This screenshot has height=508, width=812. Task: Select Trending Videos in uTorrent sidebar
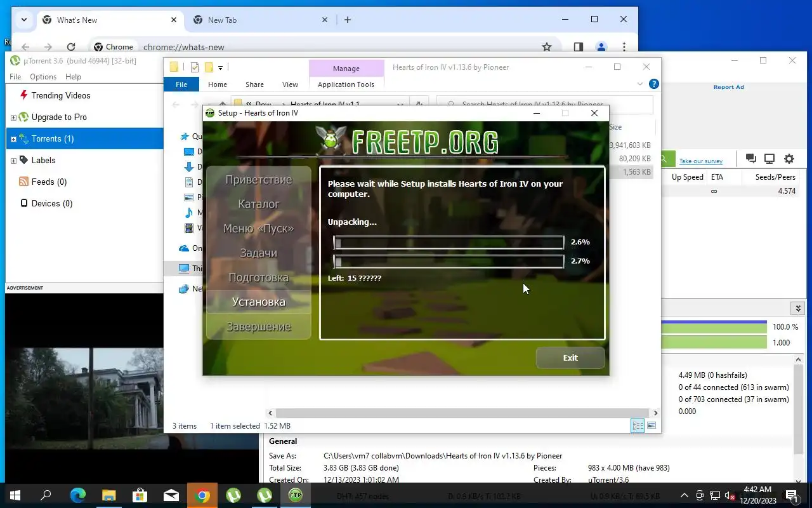click(61, 95)
